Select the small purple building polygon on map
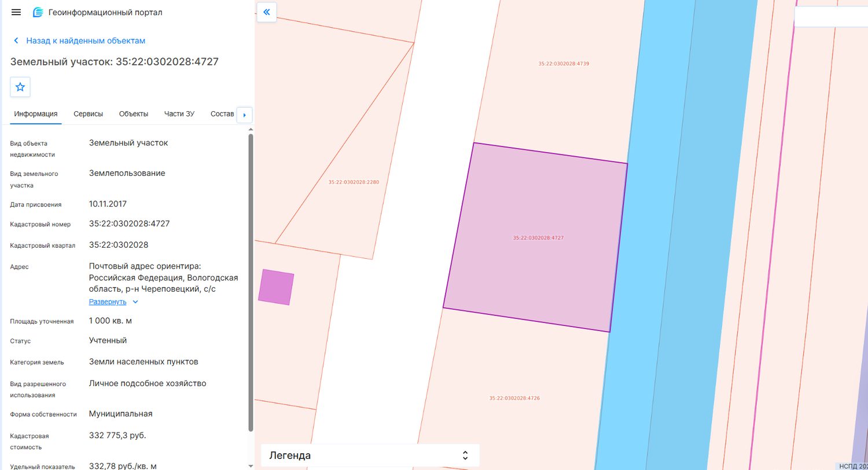868x470 pixels. pyautogui.click(x=276, y=287)
